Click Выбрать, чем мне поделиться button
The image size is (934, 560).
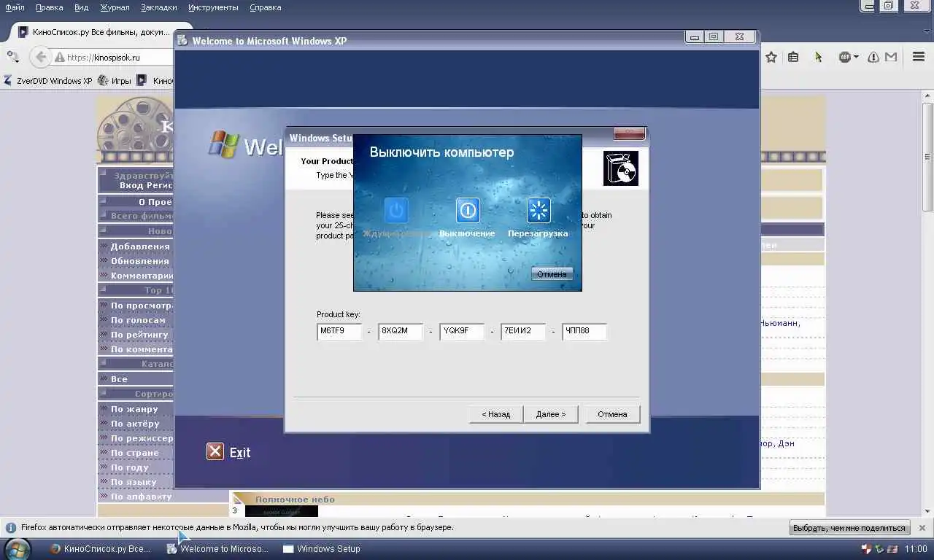click(849, 528)
